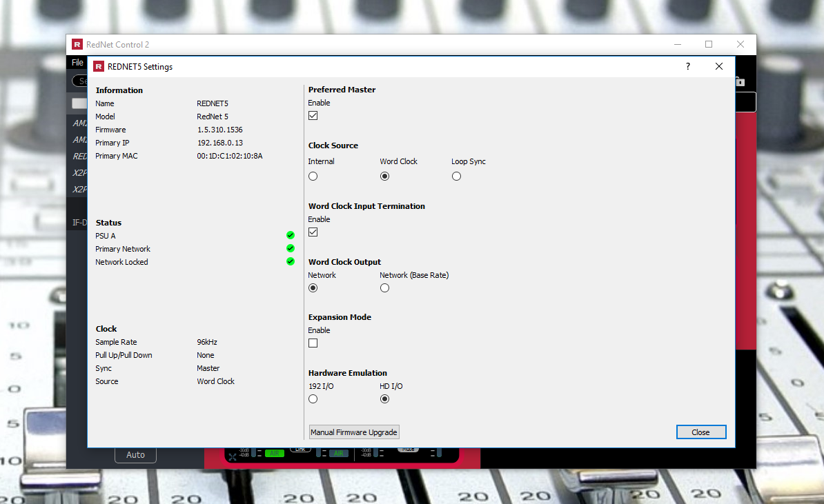Click the Close button in settings dialog
Image resolution: width=824 pixels, height=504 pixels.
[701, 432]
